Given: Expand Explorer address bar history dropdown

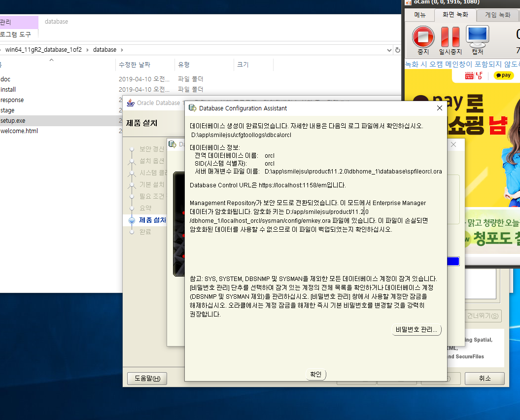Looking at the screenshot, I should pos(389,50).
